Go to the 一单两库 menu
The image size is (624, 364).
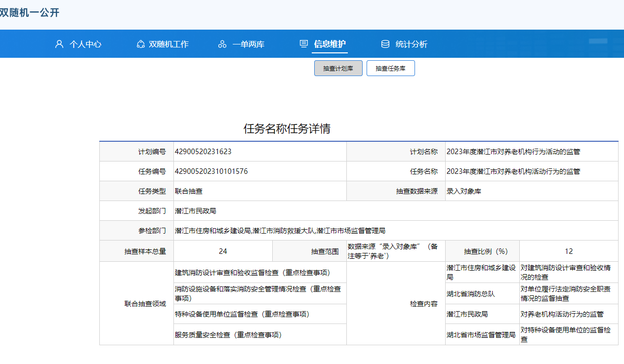pos(249,44)
